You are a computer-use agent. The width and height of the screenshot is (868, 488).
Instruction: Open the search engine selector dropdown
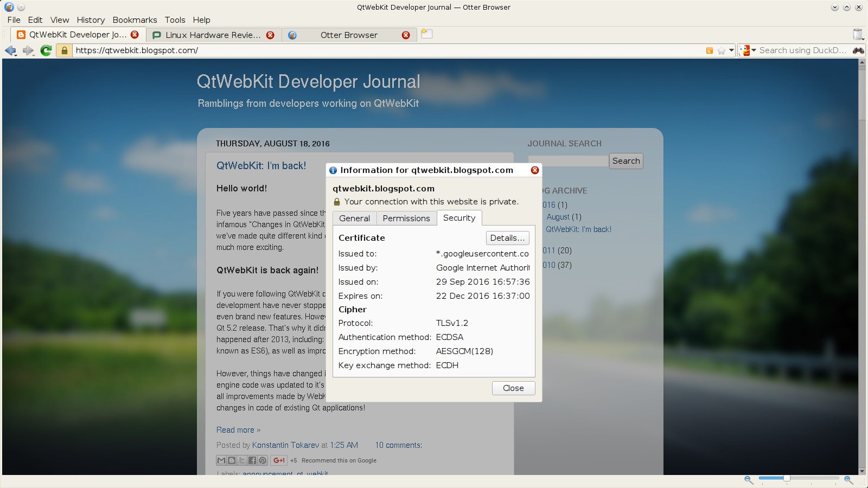(748, 50)
